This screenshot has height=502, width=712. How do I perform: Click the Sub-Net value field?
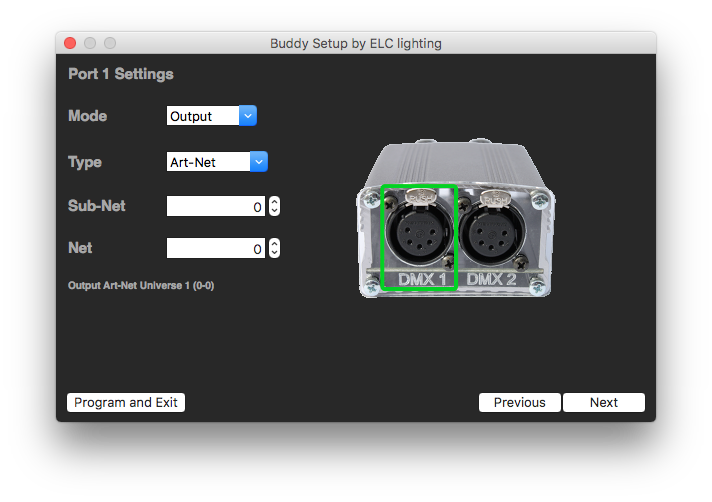tap(216, 206)
